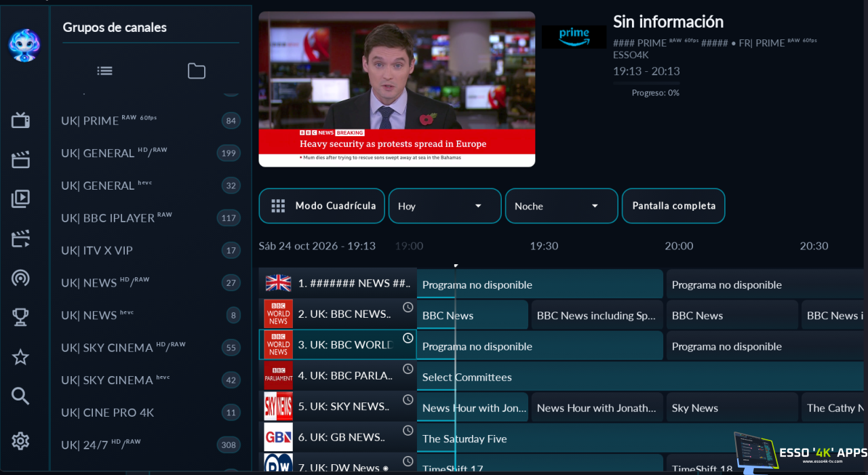Click the Prime logo beside Sin información

pyautogui.click(x=574, y=37)
